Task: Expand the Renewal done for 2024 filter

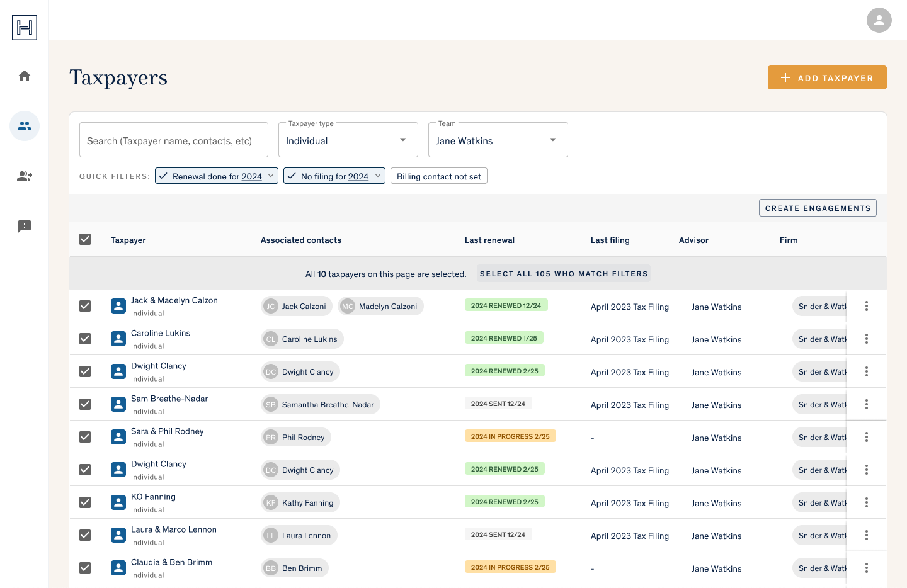Action: [x=271, y=176]
